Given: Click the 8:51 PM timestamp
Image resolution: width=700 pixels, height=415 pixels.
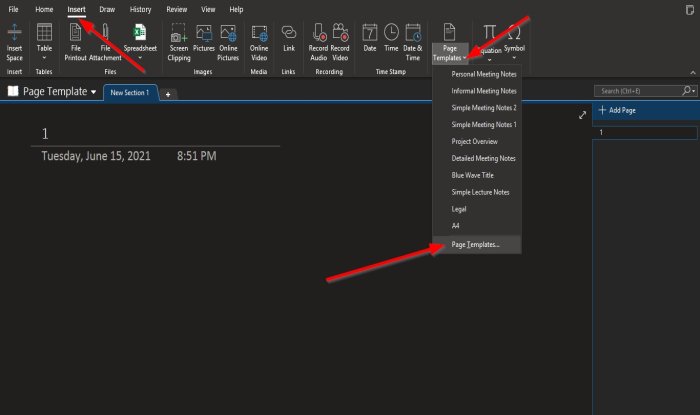Looking at the screenshot, I should click(196, 156).
